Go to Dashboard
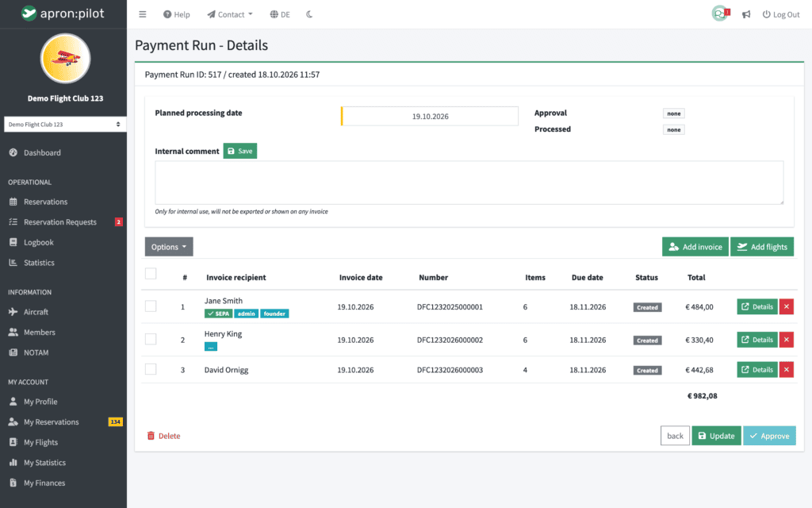Image resolution: width=812 pixels, height=508 pixels. click(42, 153)
